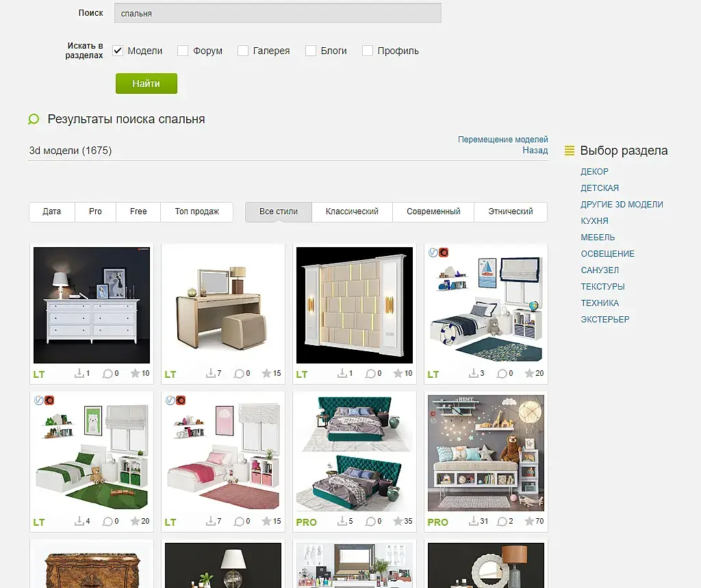Image resolution: width=701 pixels, height=588 pixels.
Task: Click PRO label on teal bed card
Action: tap(306, 522)
